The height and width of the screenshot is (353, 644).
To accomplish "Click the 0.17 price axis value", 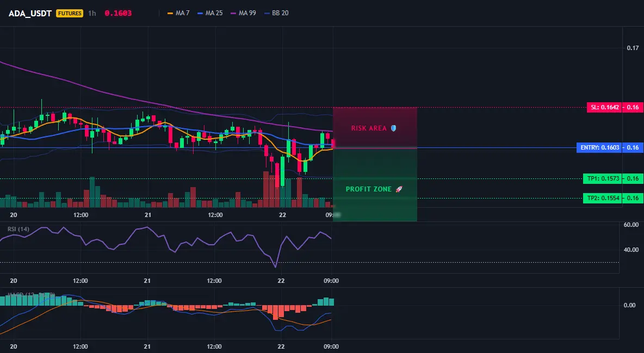I will click(633, 48).
